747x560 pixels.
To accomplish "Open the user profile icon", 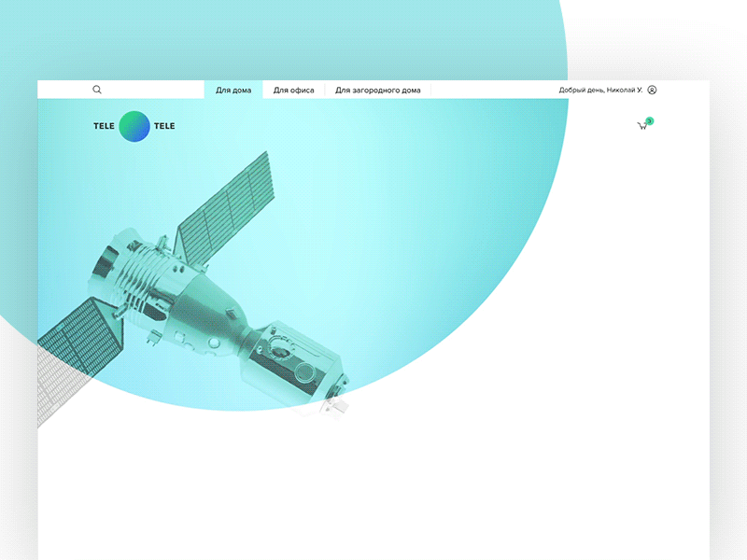I will [652, 90].
